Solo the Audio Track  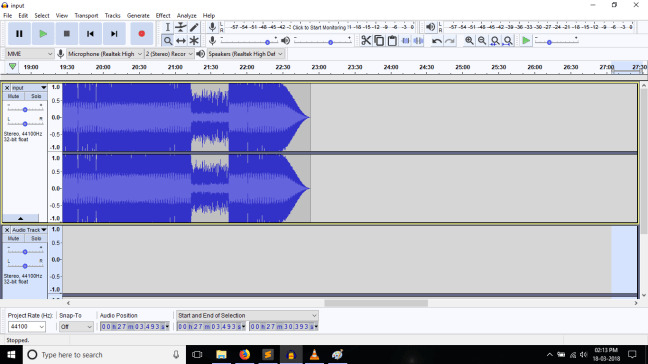pyautogui.click(x=36, y=238)
